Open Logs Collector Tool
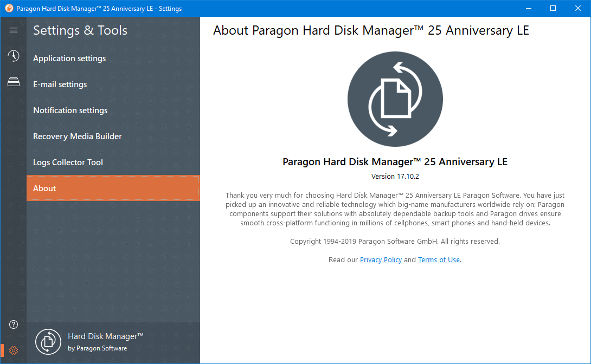 [x=113, y=162]
